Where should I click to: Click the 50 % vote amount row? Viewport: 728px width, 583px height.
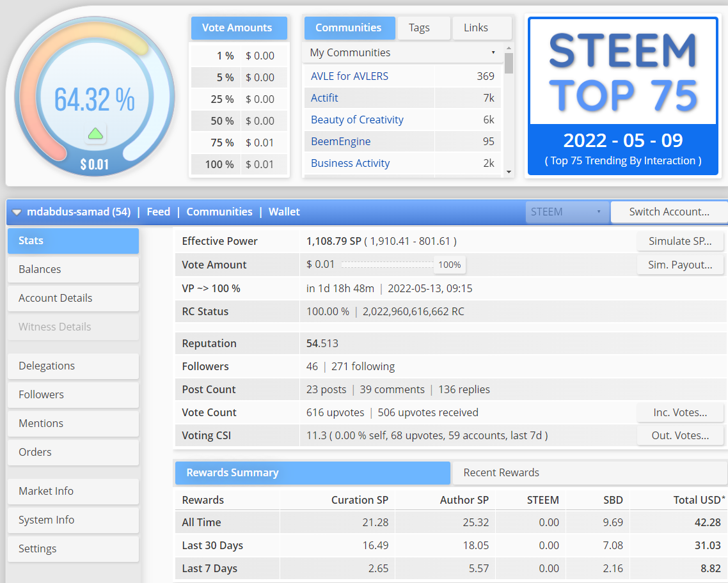point(239,121)
